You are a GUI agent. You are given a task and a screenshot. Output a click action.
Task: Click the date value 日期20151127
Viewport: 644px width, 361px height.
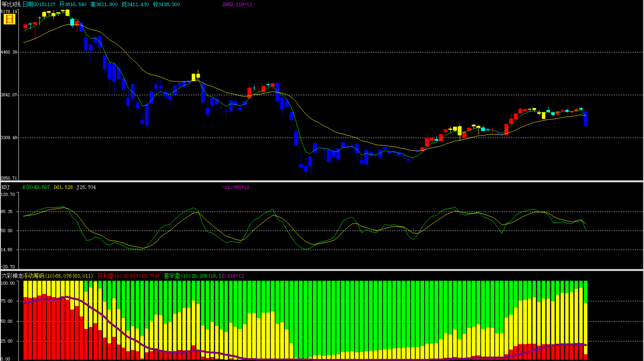(x=39, y=4)
